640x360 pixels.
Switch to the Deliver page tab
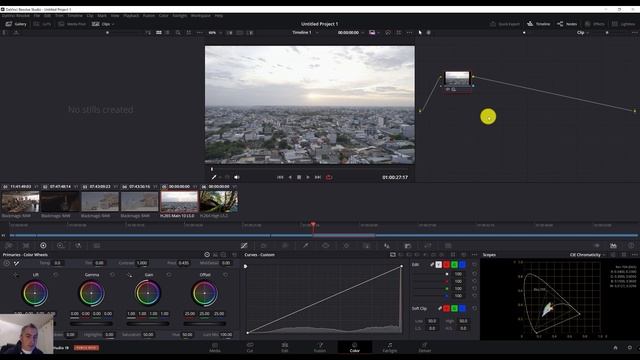tap(424, 347)
